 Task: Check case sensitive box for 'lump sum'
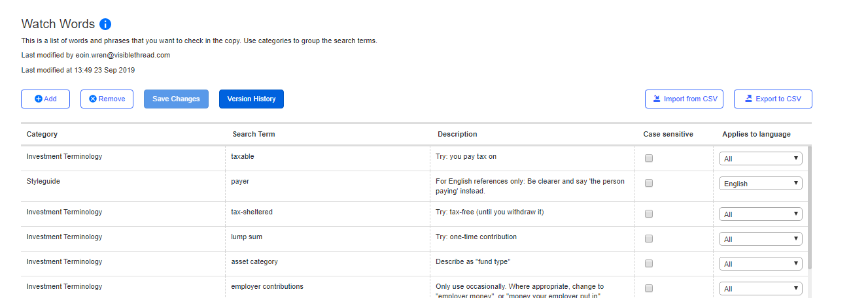click(x=649, y=239)
